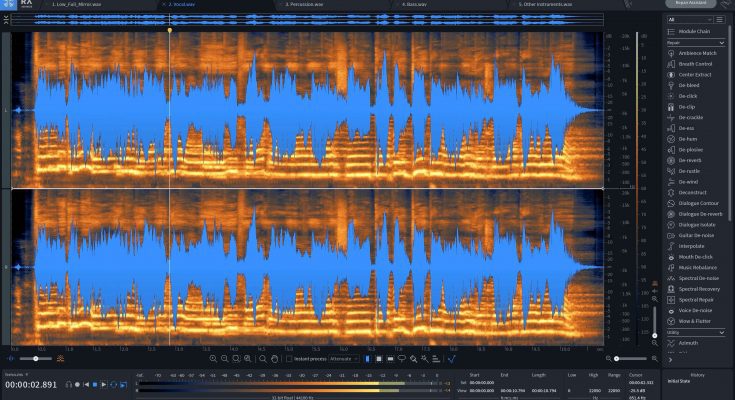Adjust the waveform/spectrogram opacity slider

point(36,358)
